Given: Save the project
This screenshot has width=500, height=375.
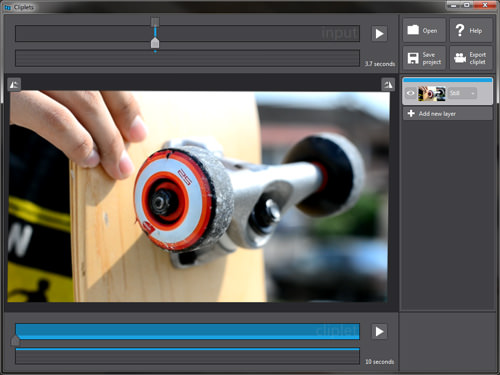Looking at the screenshot, I should pos(424,58).
